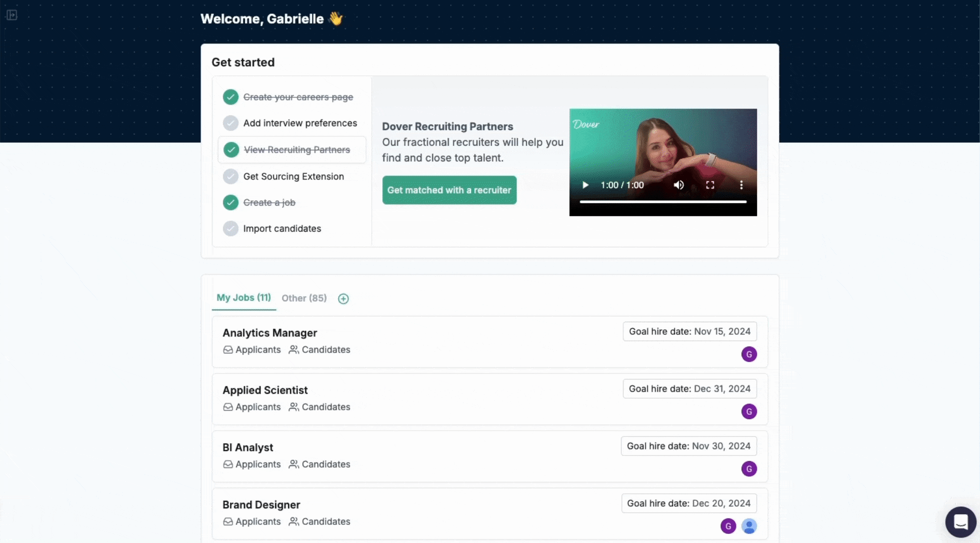The width and height of the screenshot is (980, 543).
Task: Mute the video volume icon
Action: 679,185
